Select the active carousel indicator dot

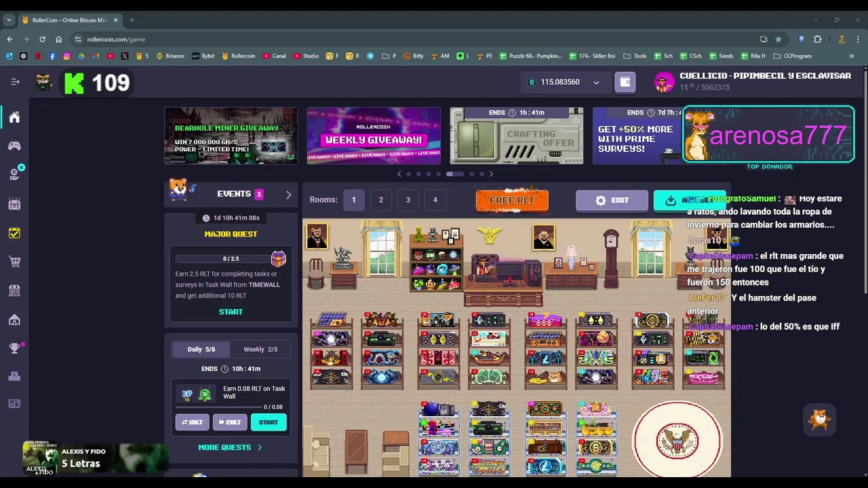point(455,174)
